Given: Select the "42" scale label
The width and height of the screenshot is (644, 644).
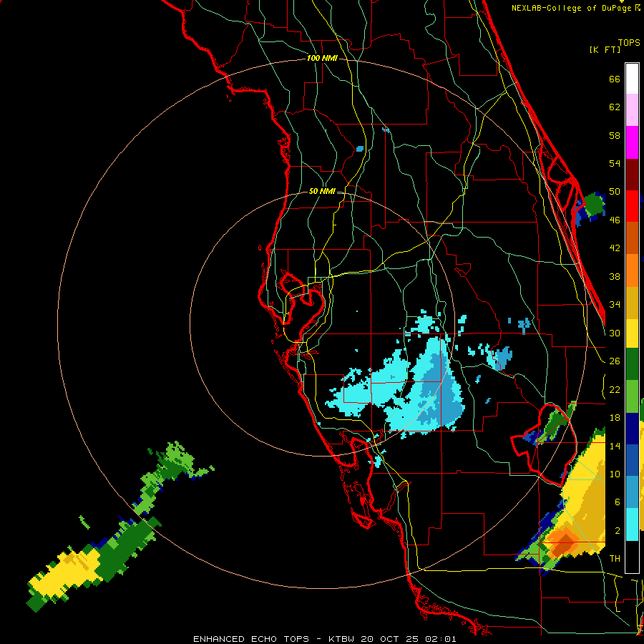Looking at the screenshot, I should tap(615, 248).
